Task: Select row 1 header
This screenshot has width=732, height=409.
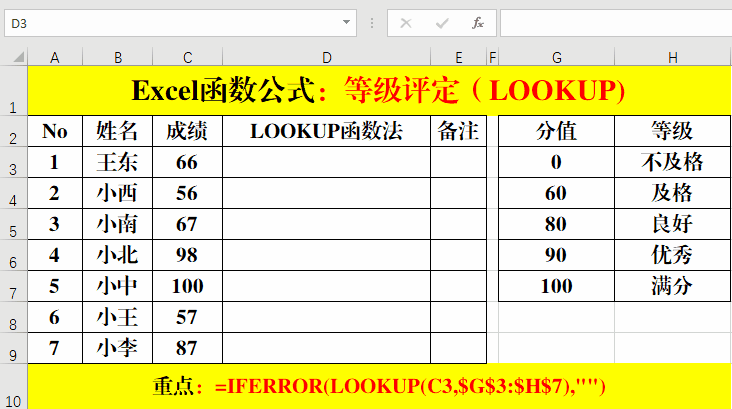Action: click(x=14, y=91)
